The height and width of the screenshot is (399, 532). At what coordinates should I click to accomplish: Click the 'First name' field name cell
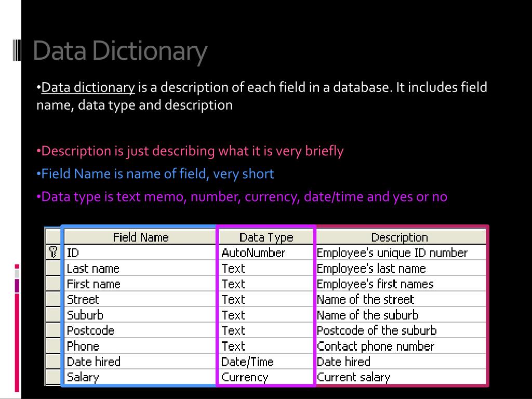pos(140,284)
